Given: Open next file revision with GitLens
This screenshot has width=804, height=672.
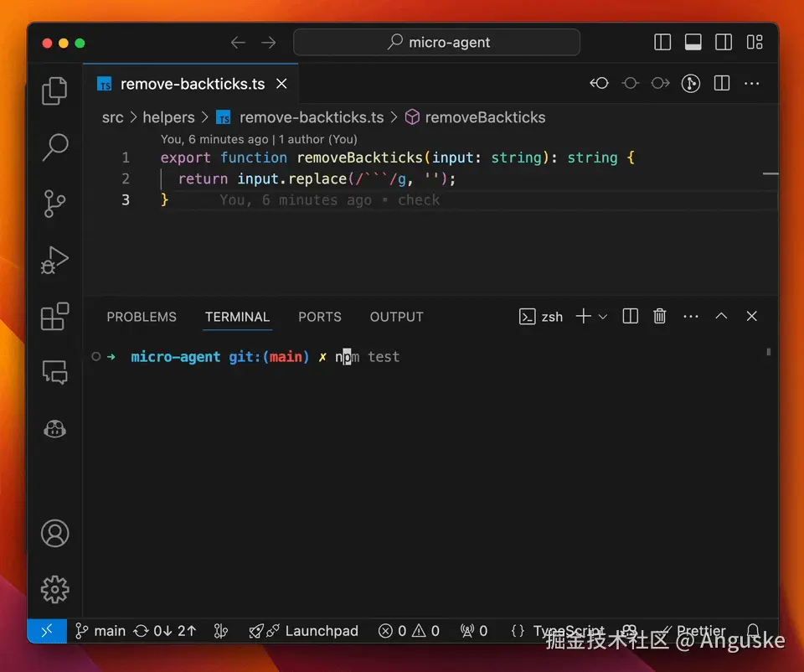Looking at the screenshot, I should click(661, 83).
